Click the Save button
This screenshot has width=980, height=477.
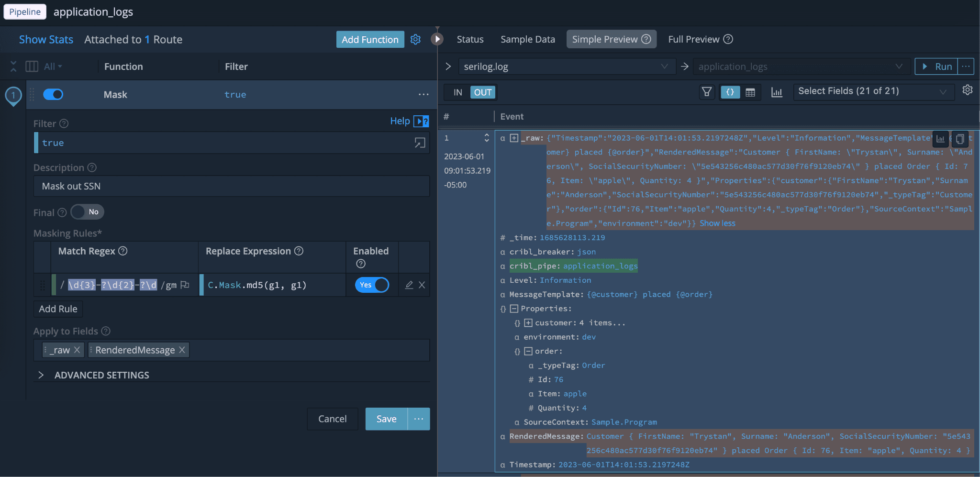click(386, 419)
